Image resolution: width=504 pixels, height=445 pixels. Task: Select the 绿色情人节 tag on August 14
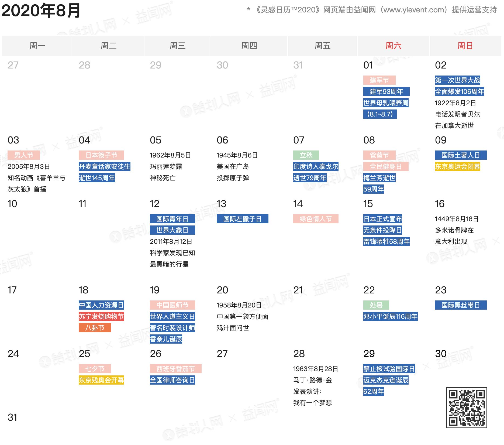pyautogui.click(x=316, y=219)
